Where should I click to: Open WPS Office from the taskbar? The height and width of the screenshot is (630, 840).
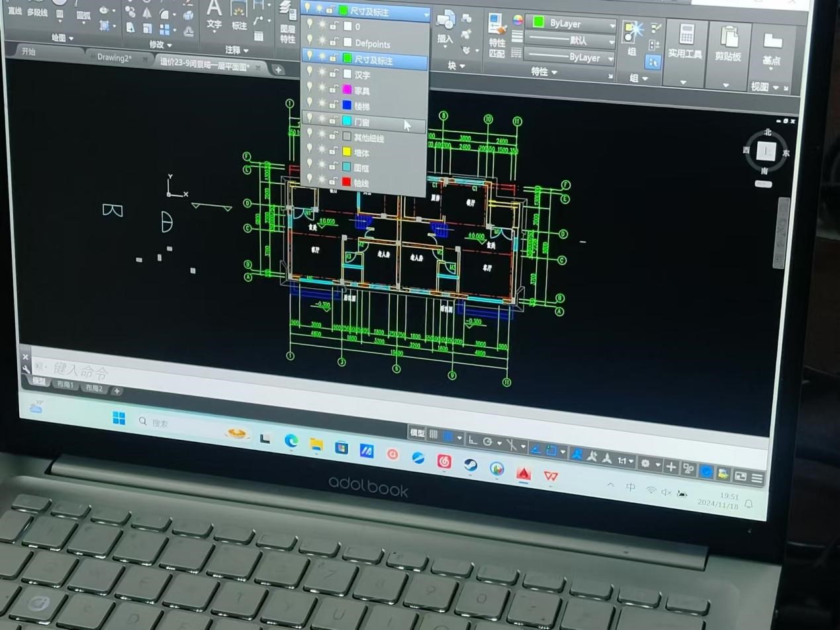551,476
